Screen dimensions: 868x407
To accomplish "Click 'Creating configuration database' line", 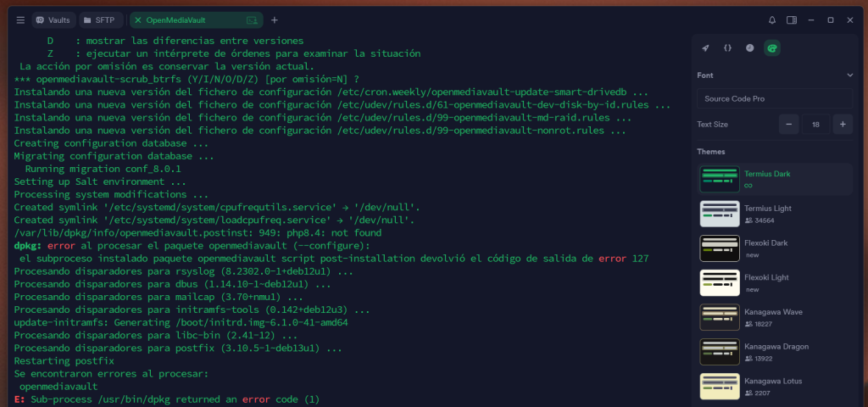I will [111, 143].
